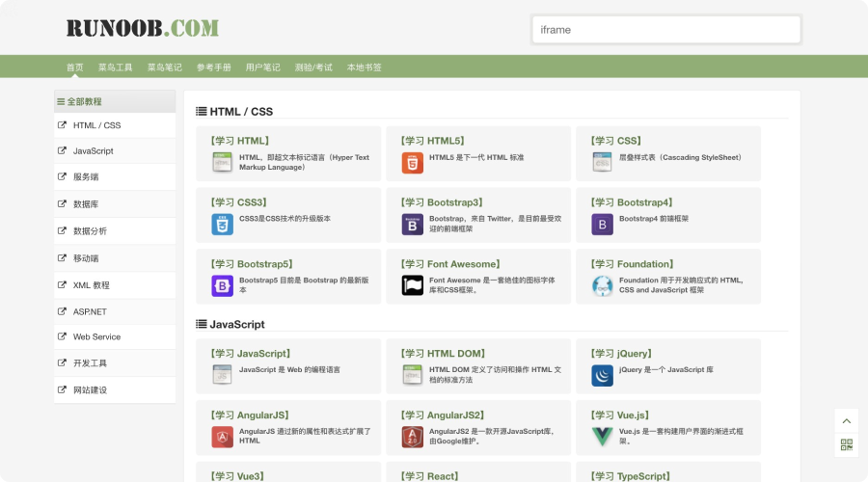Click the search field containing iframe
This screenshot has width=868, height=482.
[665, 30]
